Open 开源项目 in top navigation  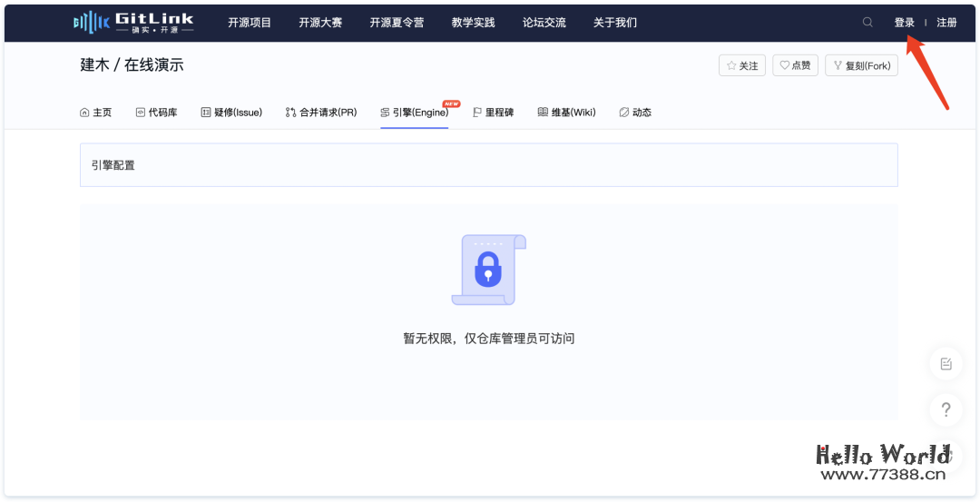[x=250, y=23]
